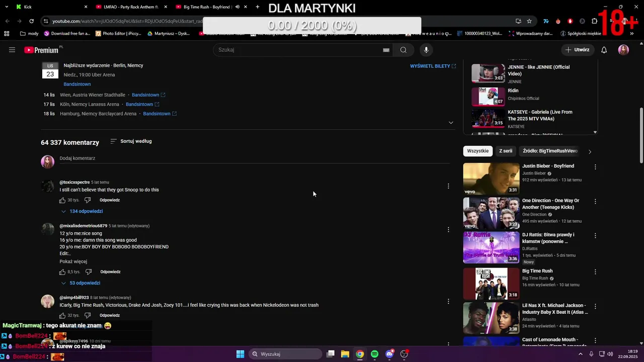
Task: Open account avatar menu
Action: coord(623,50)
